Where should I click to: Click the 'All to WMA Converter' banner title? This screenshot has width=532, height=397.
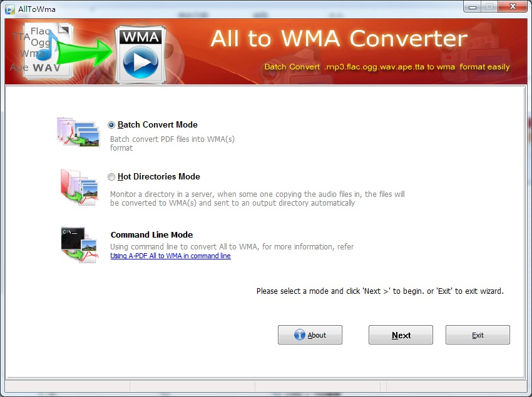339,38
